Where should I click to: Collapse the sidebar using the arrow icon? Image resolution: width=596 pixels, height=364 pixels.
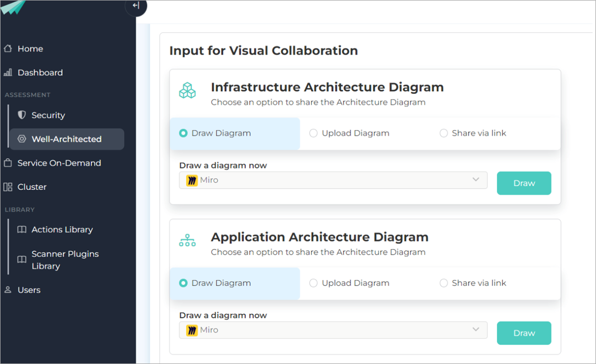coord(136,6)
